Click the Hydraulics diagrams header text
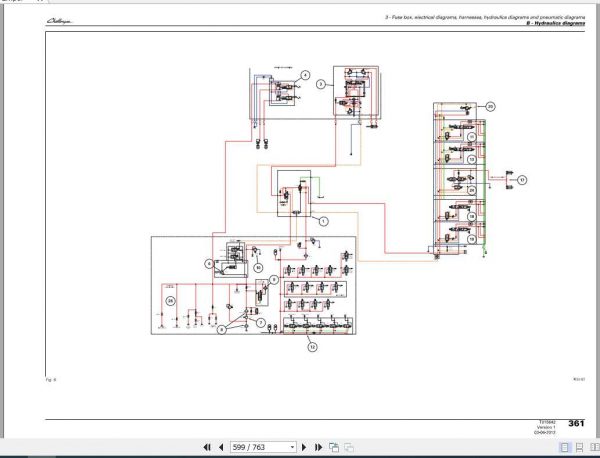Screen dimensions: 600x458 (x=556, y=23)
